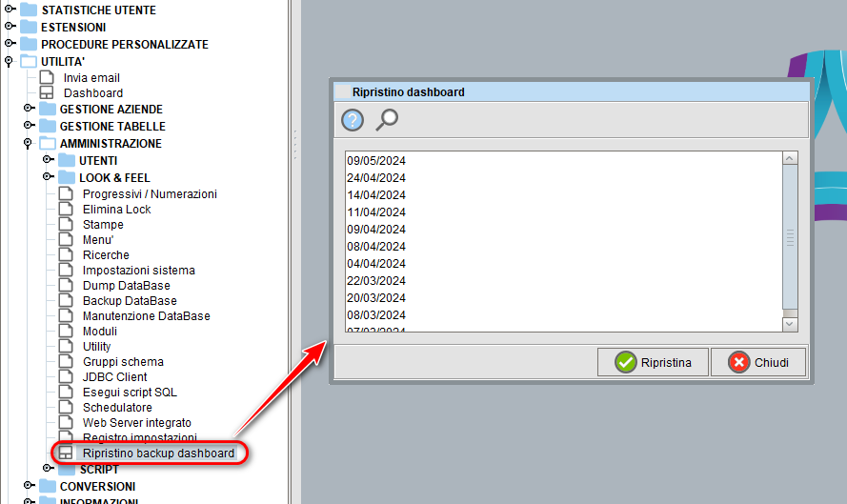Click the magnifying glass search icon
This screenshot has height=504, width=847.
(387, 120)
